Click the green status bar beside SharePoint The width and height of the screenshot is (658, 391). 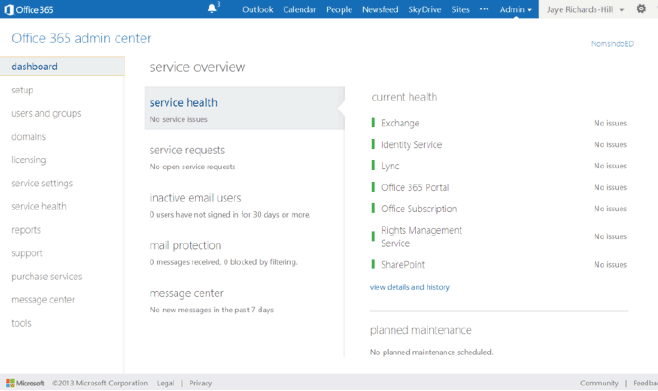pos(373,264)
